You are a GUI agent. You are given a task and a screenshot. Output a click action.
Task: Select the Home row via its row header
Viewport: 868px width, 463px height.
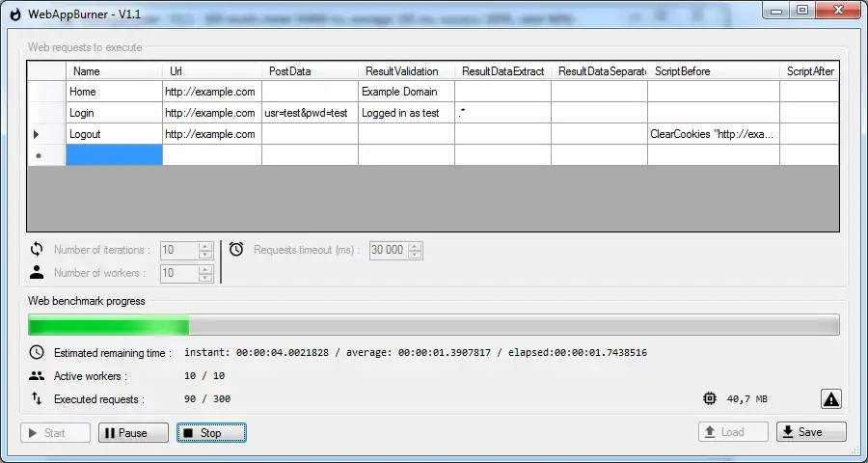tap(46, 92)
